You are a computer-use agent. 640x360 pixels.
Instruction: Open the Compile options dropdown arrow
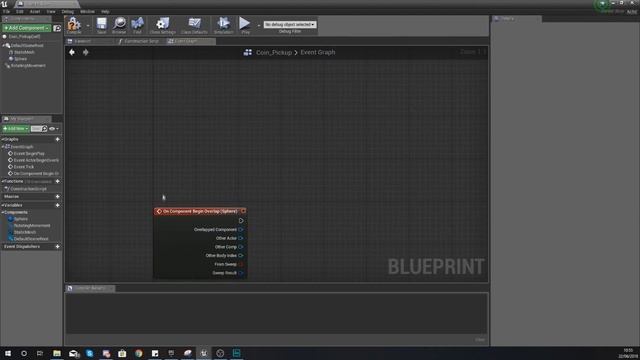click(x=88, y=25)
